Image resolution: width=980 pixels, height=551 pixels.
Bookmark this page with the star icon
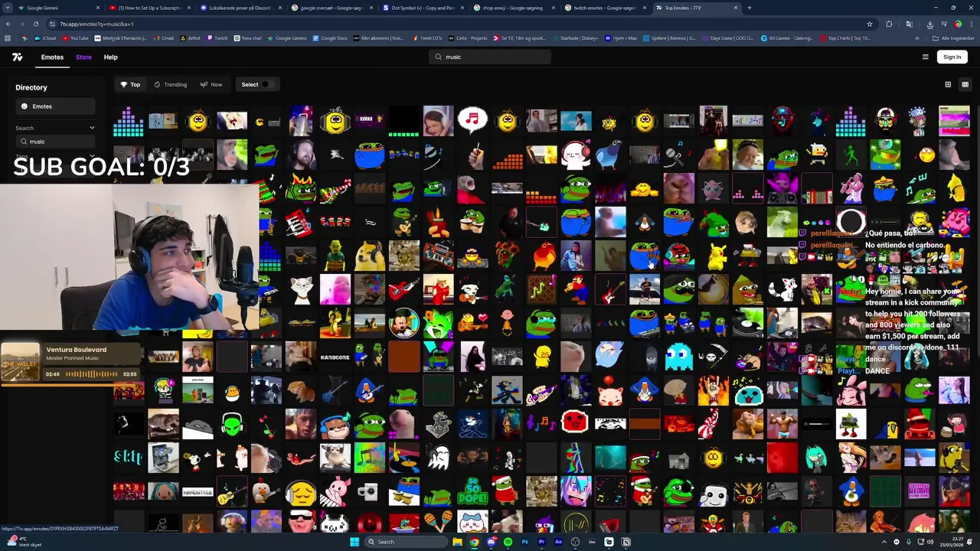coord(869,24)
